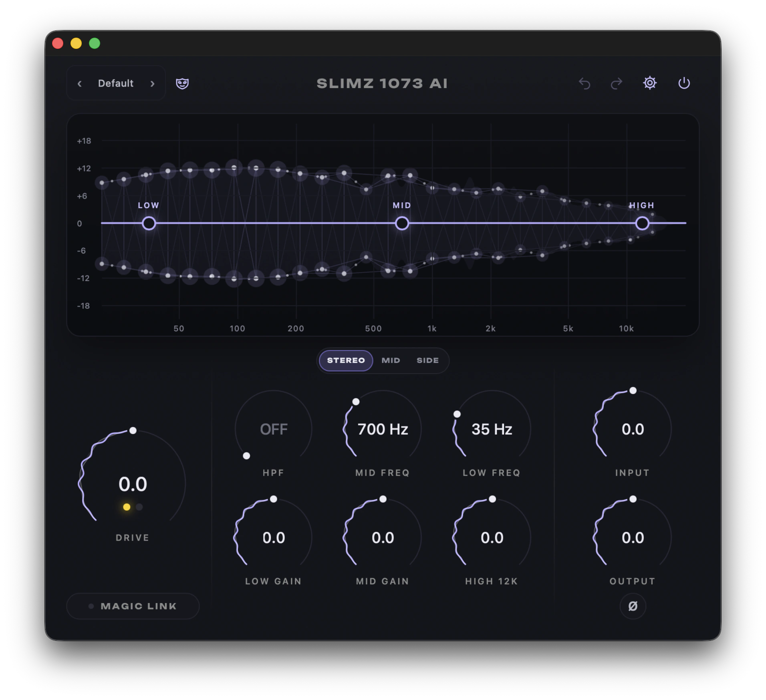Screen dimensions: 766x700
Task: Click the MID band node on the graph
Action: coord(402,223)
